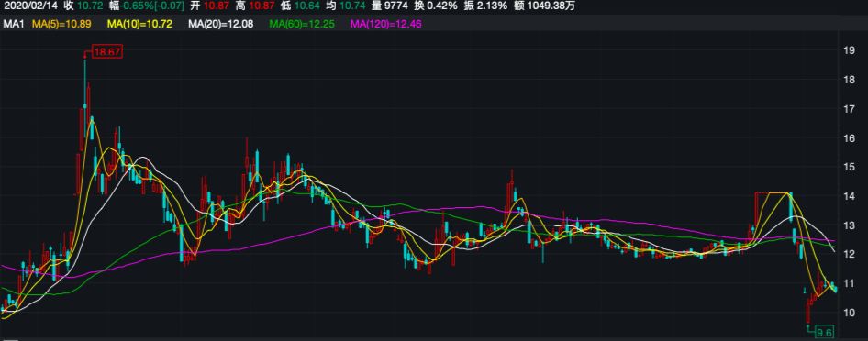The image size is (868, 341).
Task: Click the 2020/02/14 date in header
Action: 30,6
